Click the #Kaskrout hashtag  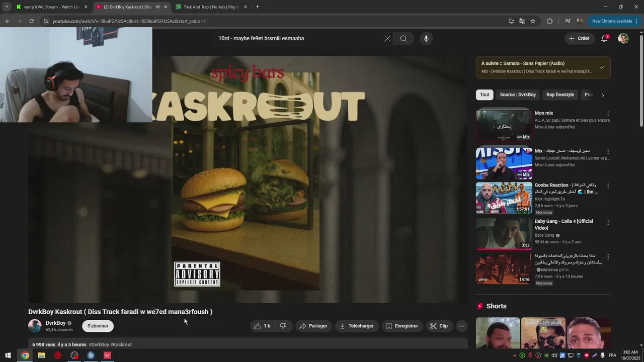tap(121, 344)
